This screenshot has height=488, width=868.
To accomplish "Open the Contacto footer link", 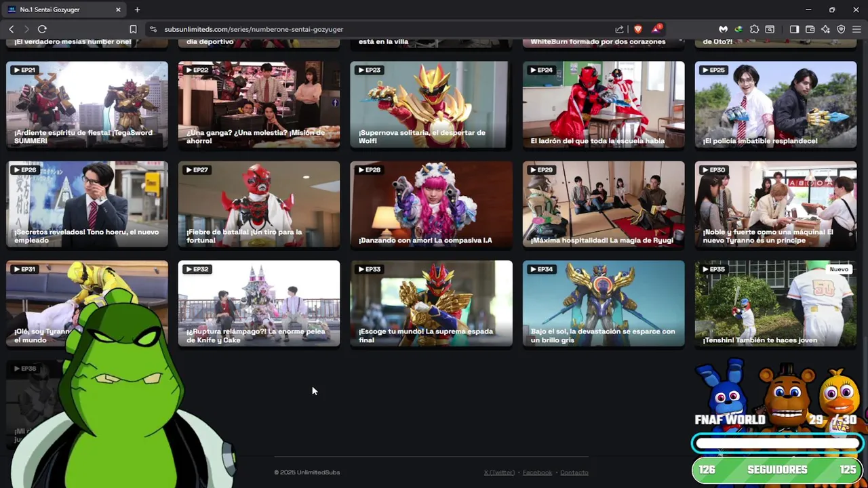I will point(574,472).
